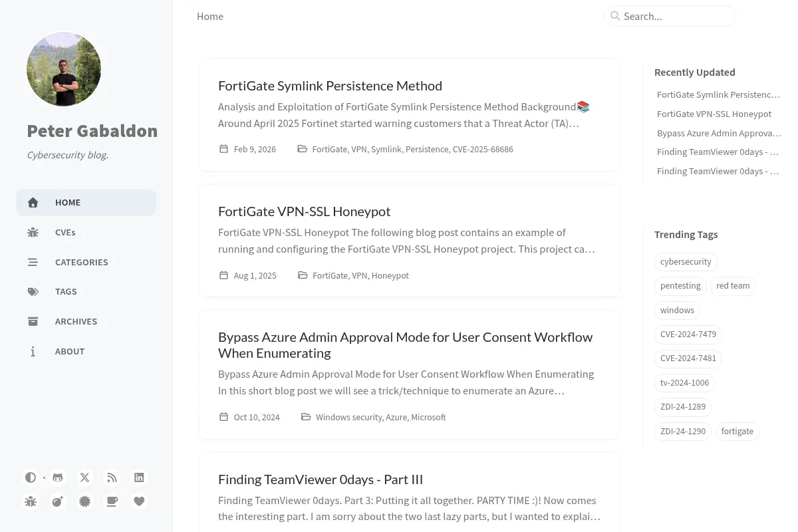Select the CVE-2024-7479 trending tag
This screenshot has width=798, height=532.
pos(688,334)
